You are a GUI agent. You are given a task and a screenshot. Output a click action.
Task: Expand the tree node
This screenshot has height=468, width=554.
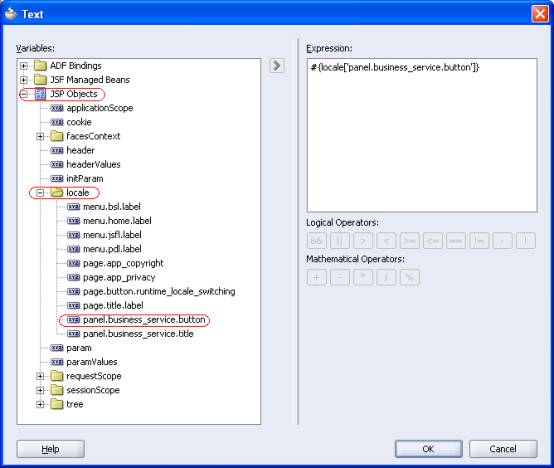(40, 404)
